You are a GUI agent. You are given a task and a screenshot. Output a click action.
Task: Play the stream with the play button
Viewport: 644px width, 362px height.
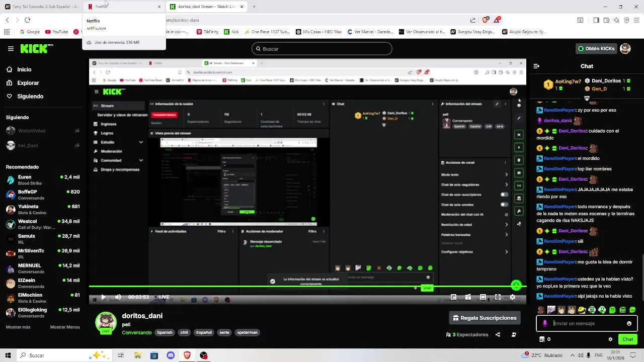pos(103,297)
